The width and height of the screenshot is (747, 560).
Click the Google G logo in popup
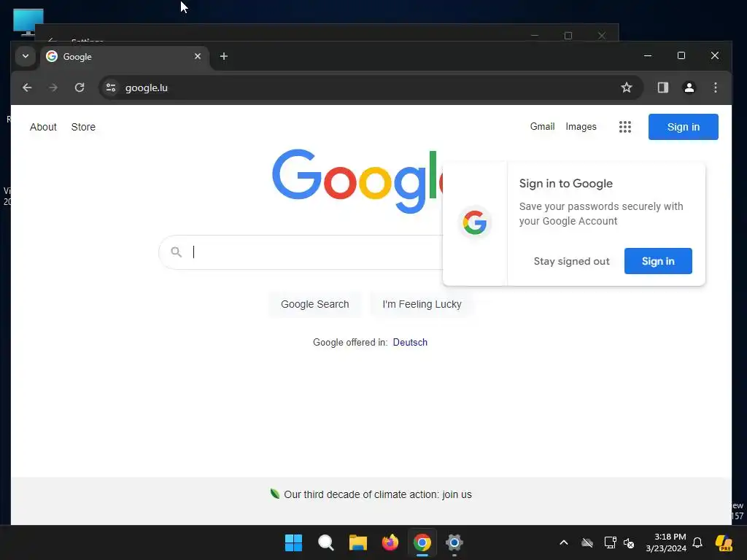click(x=474, y=222)
